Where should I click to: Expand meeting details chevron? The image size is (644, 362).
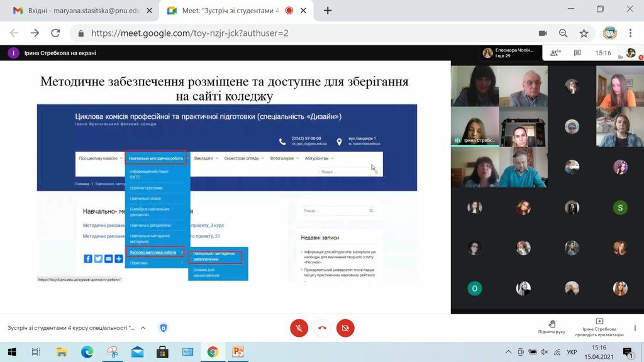click(143, 328)
